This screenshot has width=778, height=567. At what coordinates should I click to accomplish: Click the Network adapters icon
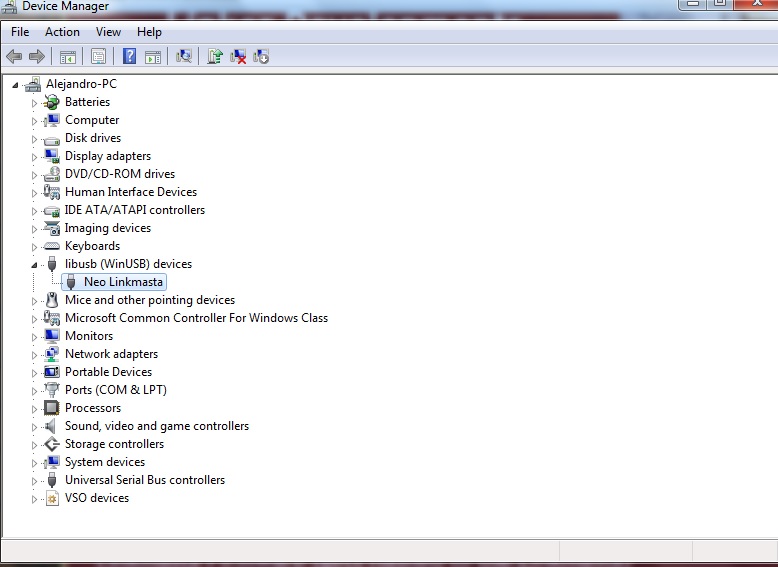tap(52, 354)
